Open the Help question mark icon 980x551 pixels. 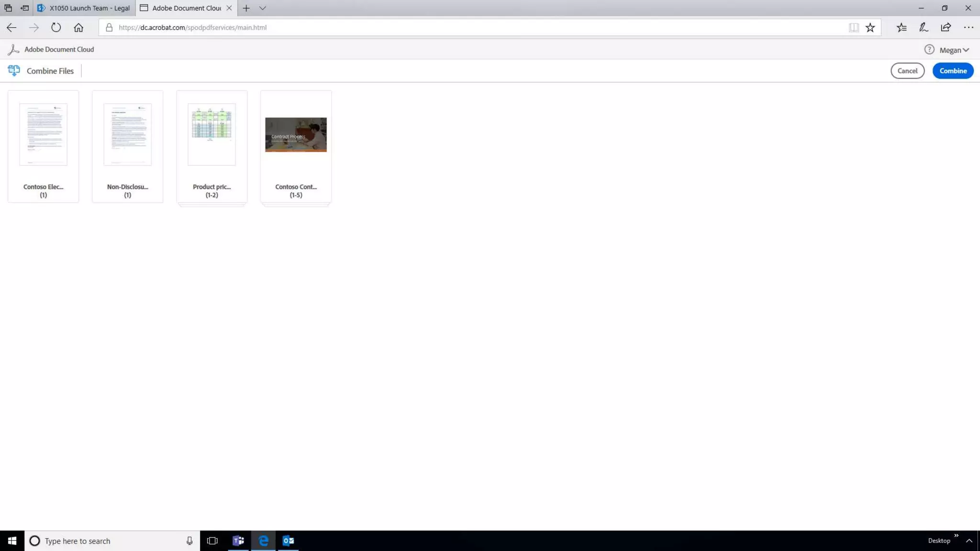[x=929, y=49]
